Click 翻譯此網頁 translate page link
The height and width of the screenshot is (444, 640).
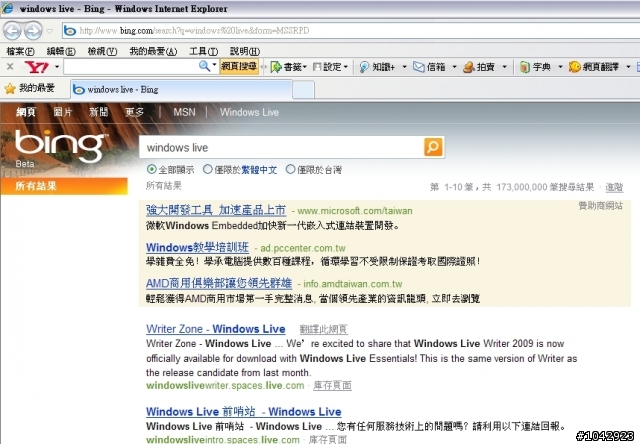[x=324, y=329]
